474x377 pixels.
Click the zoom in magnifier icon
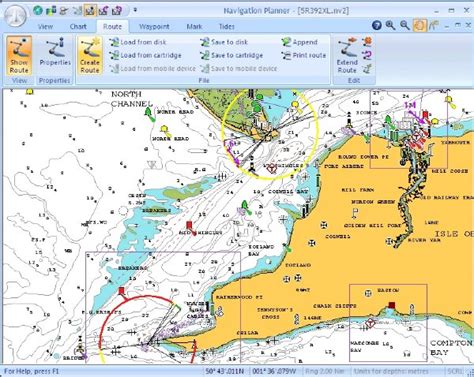tap(391, 25)
